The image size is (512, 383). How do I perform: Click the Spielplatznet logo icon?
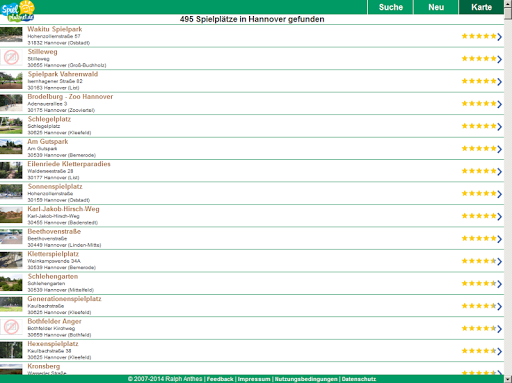18,11
